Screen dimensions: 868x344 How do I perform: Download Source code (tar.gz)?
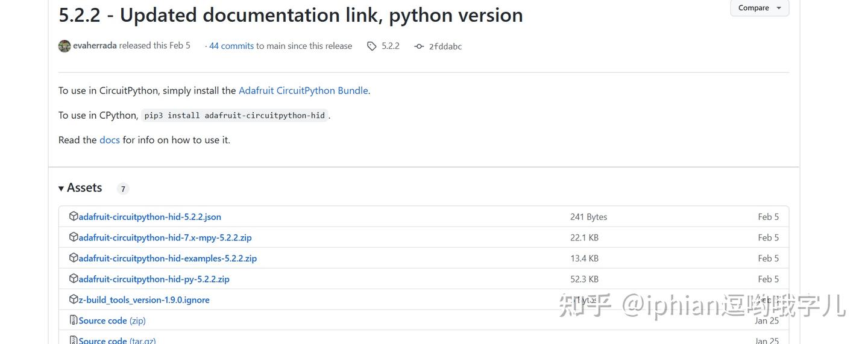pyautogui.click(x=117, y=339)
